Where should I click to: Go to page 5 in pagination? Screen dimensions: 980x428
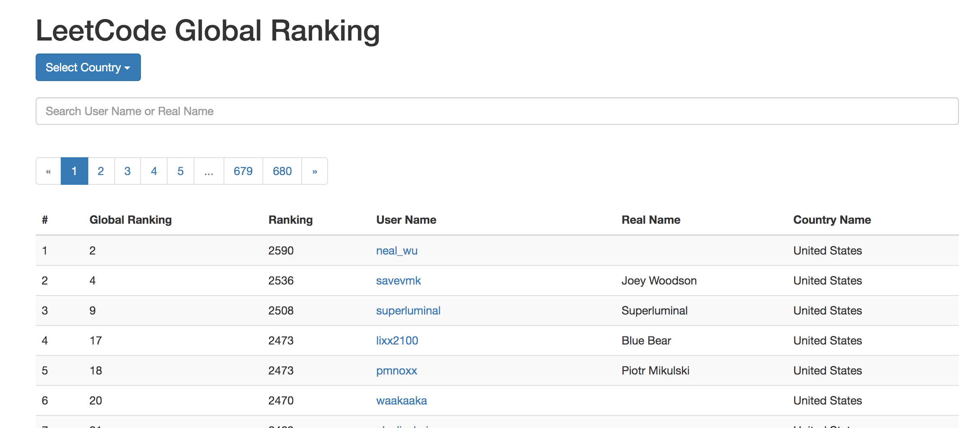coord(181,171)
